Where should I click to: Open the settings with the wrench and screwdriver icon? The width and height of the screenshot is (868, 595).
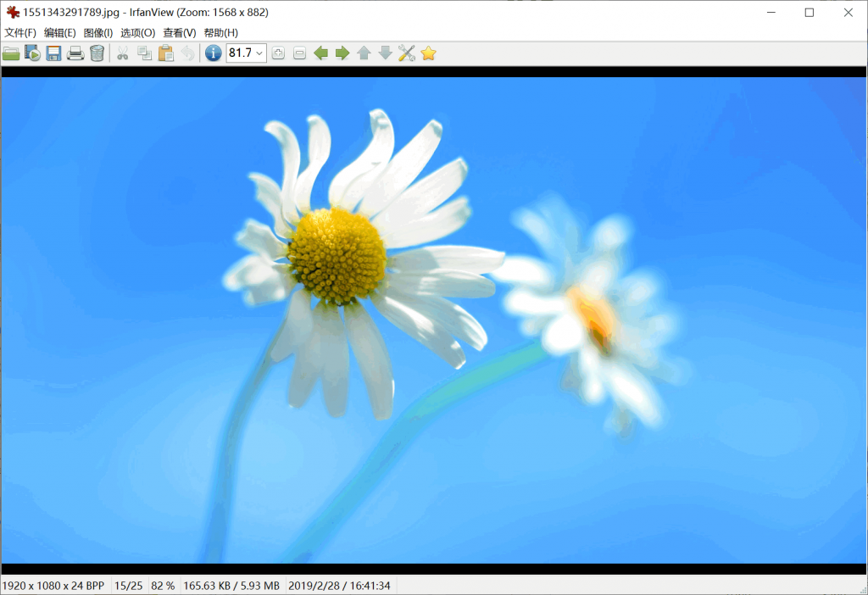pos(407,53)
